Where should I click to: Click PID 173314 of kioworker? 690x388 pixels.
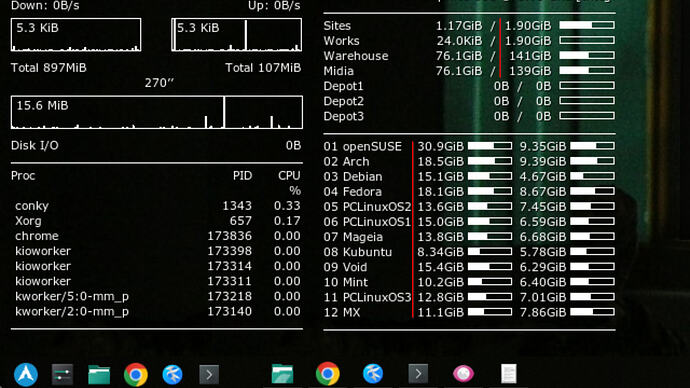coord(230,266)
